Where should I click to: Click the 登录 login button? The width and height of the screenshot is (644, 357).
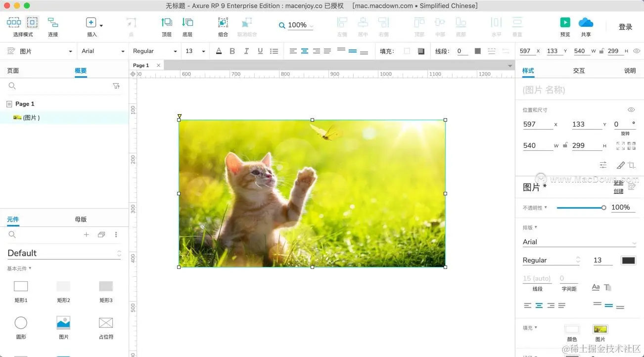click(x=626, y=27)
